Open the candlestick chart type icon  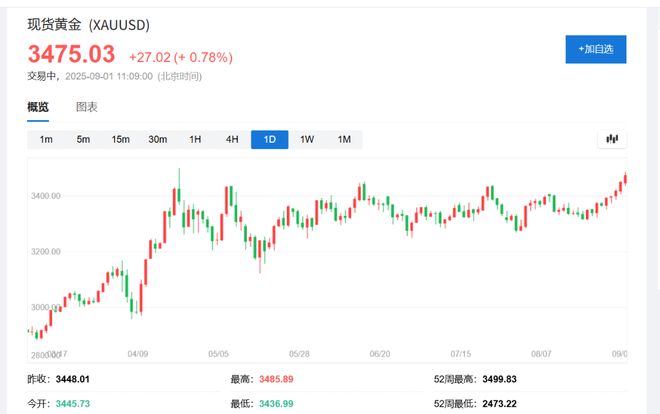[x=611, y=139]
